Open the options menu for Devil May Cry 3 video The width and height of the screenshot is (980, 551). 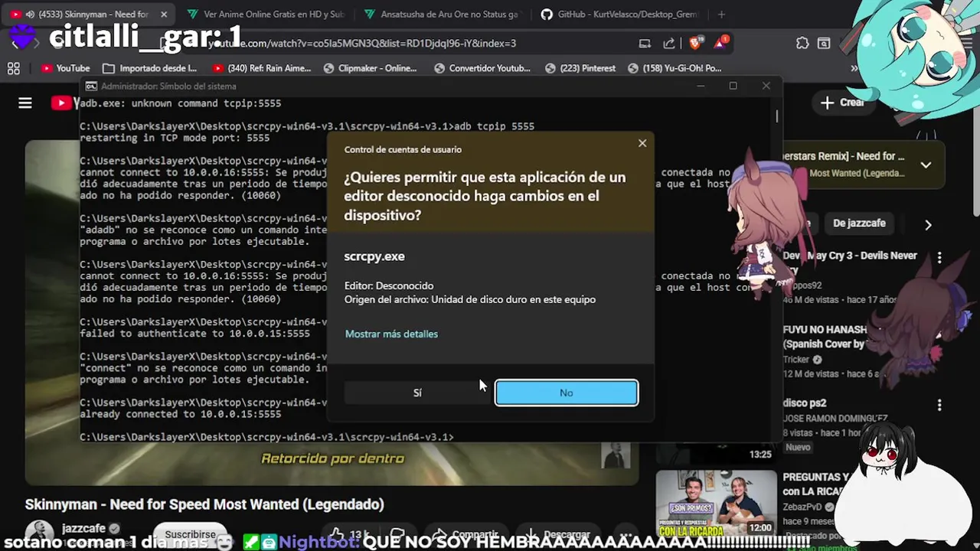click(939, 258)
